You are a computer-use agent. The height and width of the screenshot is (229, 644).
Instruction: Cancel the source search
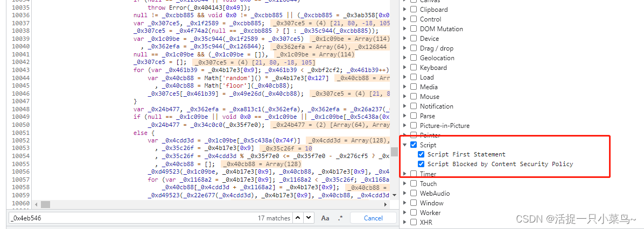click(x=373, y=218)
